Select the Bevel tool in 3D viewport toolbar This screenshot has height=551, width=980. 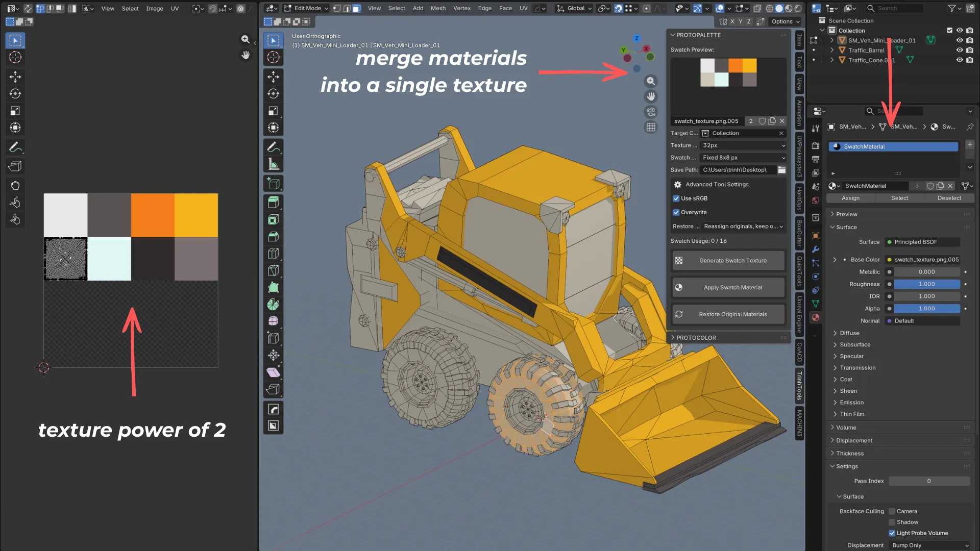click(x=273, y=237)
